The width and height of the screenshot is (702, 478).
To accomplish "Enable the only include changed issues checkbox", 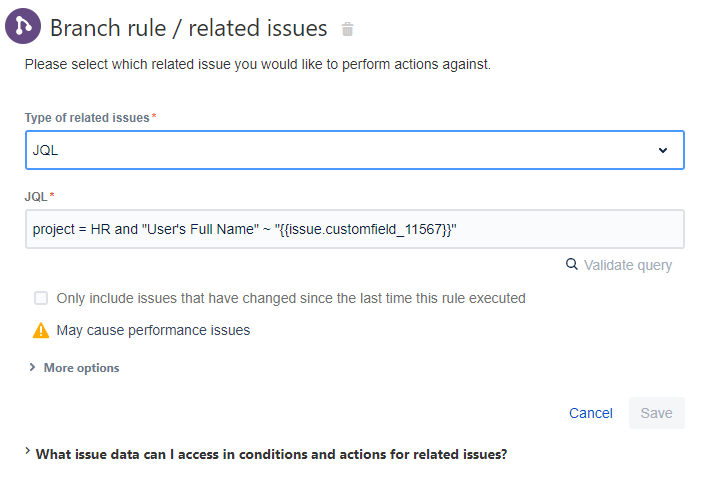I will tap(41, 298).
